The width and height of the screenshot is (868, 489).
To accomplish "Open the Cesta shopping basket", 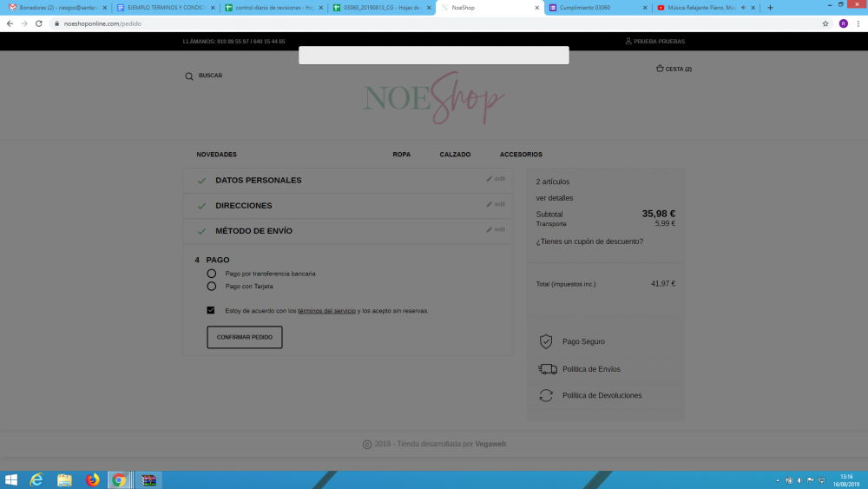I will pyautogui.click(x=674, y=69).
